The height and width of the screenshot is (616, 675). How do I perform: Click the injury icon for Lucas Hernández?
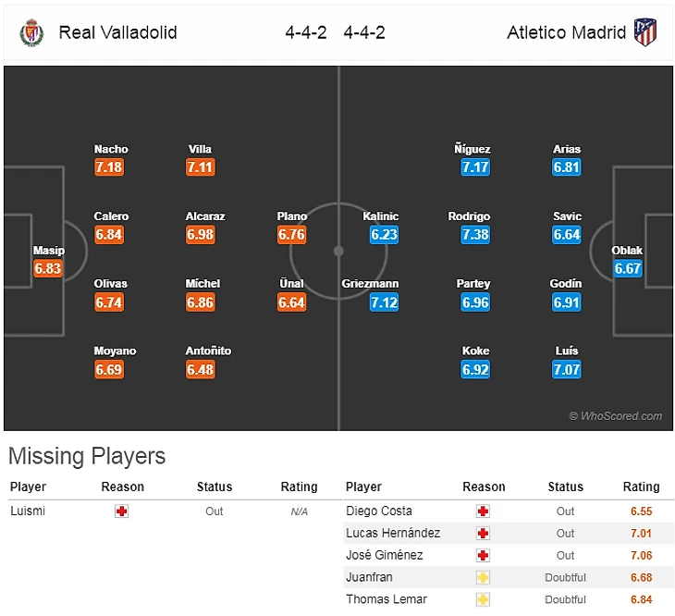pos(483,534)
